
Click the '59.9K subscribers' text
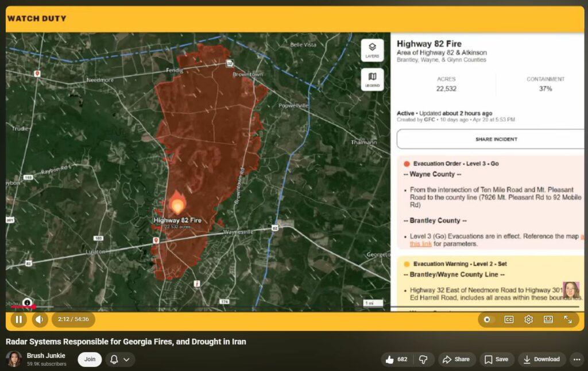coord(47,364)
